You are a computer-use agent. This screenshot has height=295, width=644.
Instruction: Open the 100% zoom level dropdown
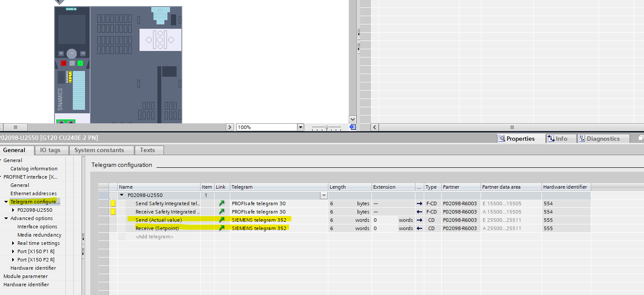tap(300, 127)
